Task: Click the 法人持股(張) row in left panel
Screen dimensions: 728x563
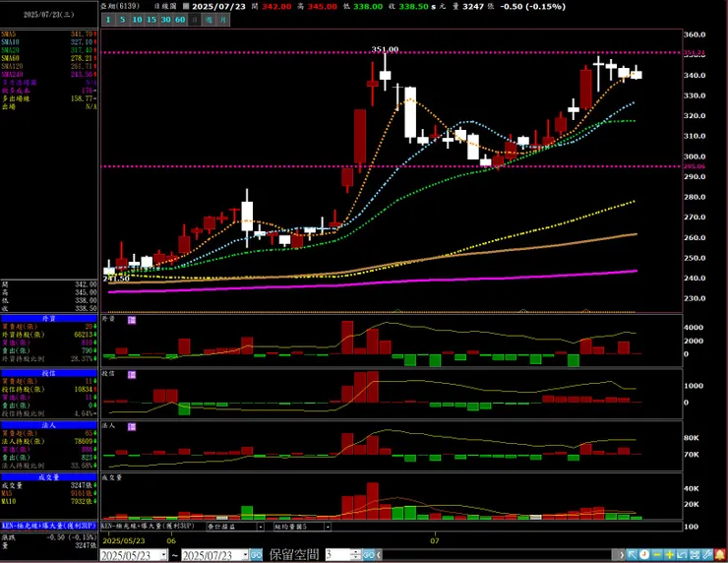Action: coord(49,441)
